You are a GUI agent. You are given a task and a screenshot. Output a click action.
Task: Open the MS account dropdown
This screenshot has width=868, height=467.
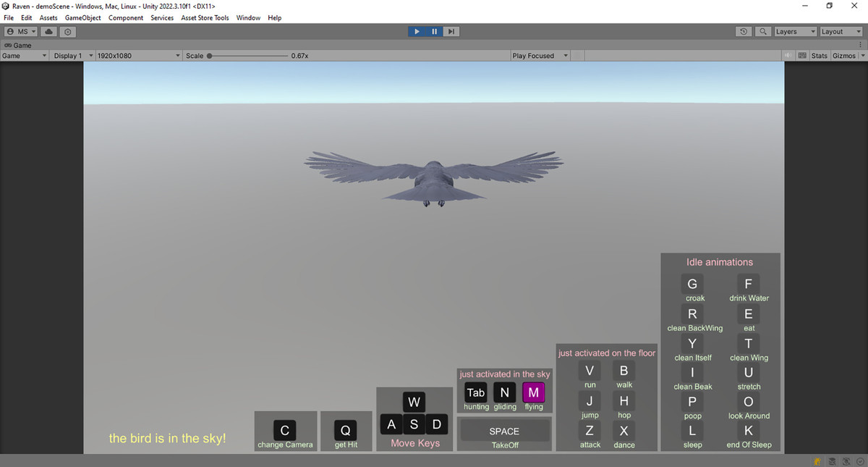[x=21, y=32]
